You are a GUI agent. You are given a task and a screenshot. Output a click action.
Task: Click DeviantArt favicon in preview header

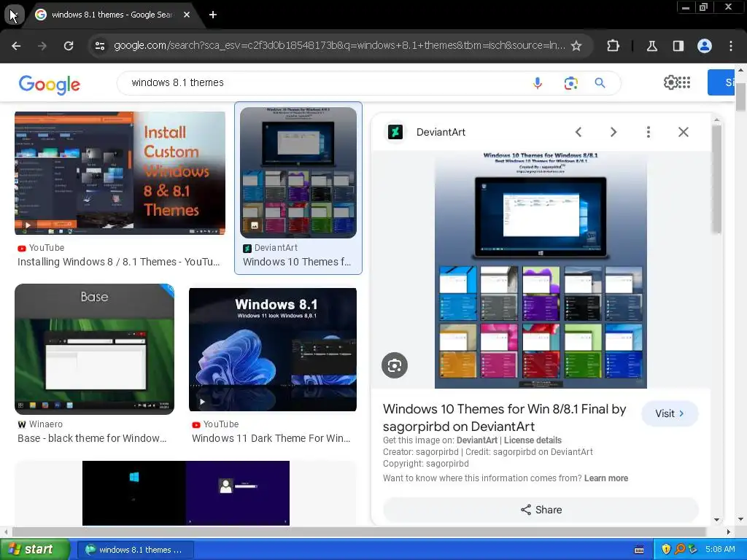(395, 132)
